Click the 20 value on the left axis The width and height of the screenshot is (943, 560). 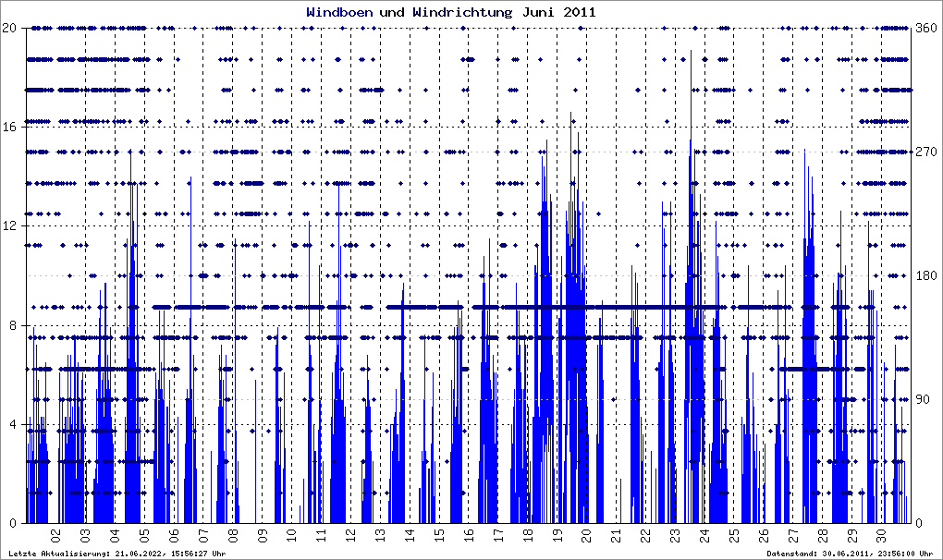[9, 28]
